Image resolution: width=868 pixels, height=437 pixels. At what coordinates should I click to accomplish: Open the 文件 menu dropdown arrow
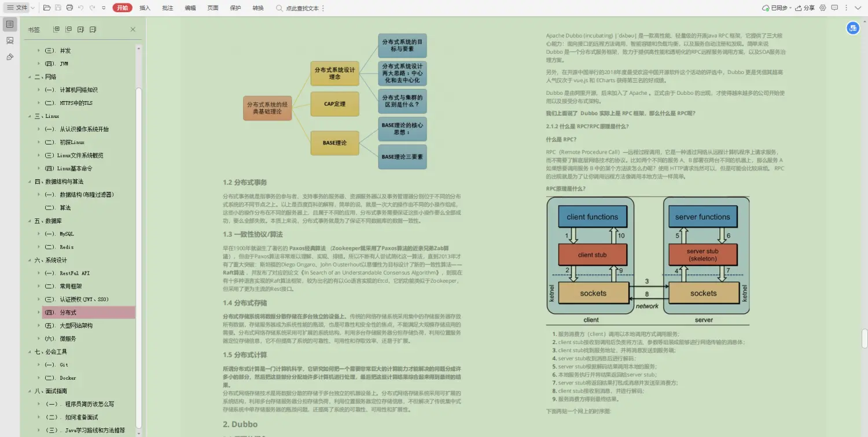pos(32,8)
